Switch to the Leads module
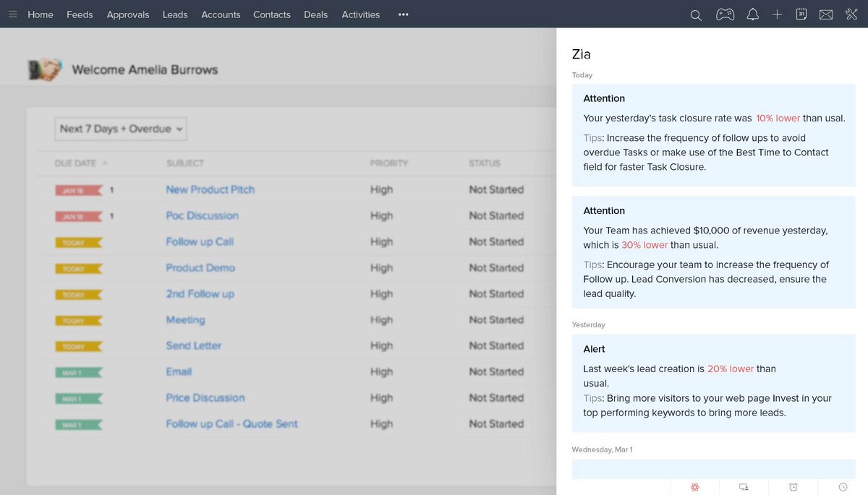The height and width of the screenshot is (495, 868). pyautogui.click(x=174, y=14)
